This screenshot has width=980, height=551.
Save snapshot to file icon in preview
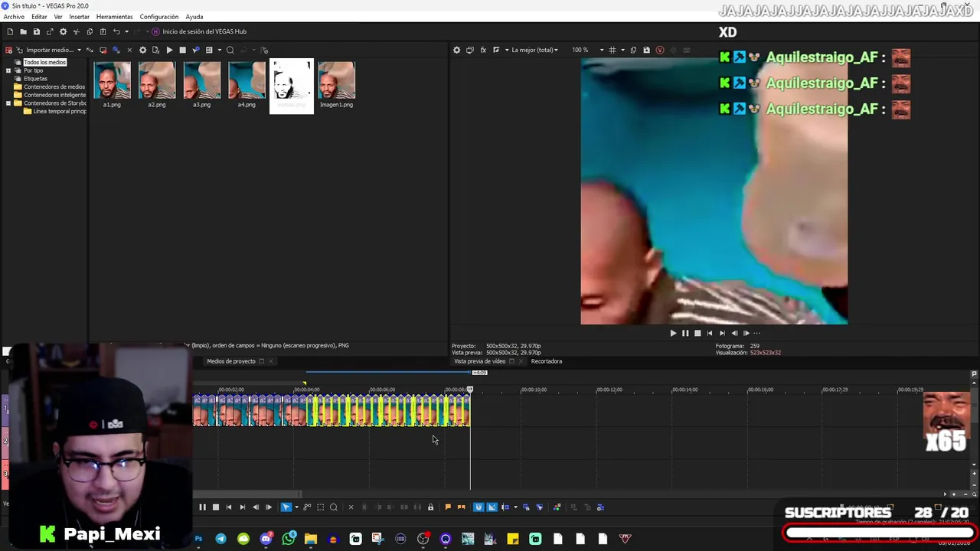[646, 50]
